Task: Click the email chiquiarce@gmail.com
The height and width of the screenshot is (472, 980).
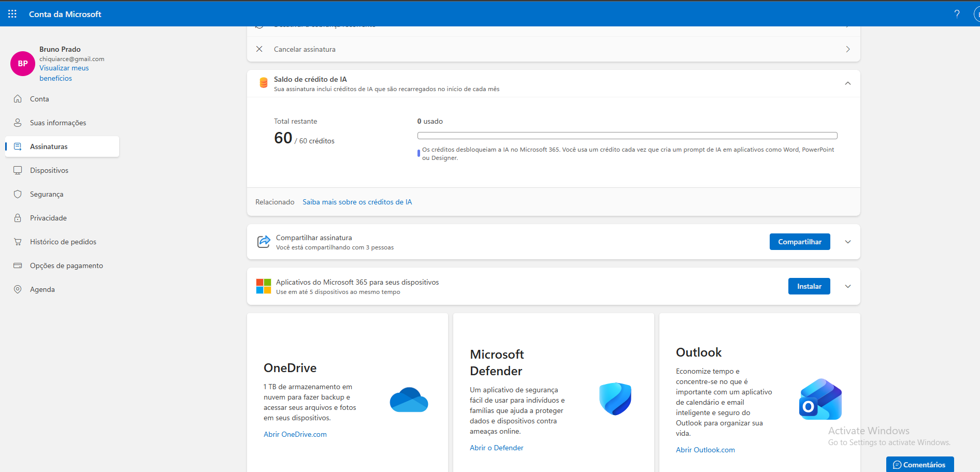Action: (72, 59)
